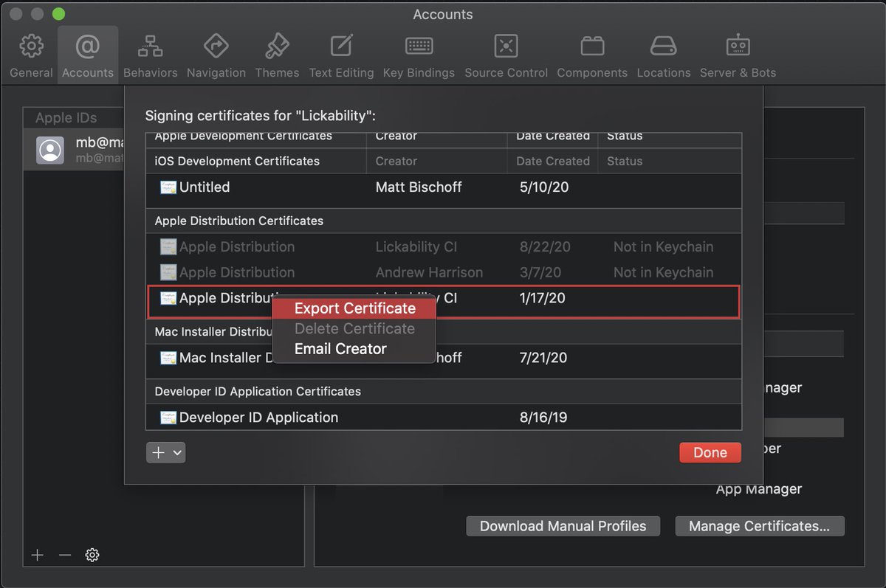The width and height of the screenshot is (886, 588).
Task: Click the Lickability CI creator cell for 8/22/20
Action: pyautogui.click(x=416, y=247)
